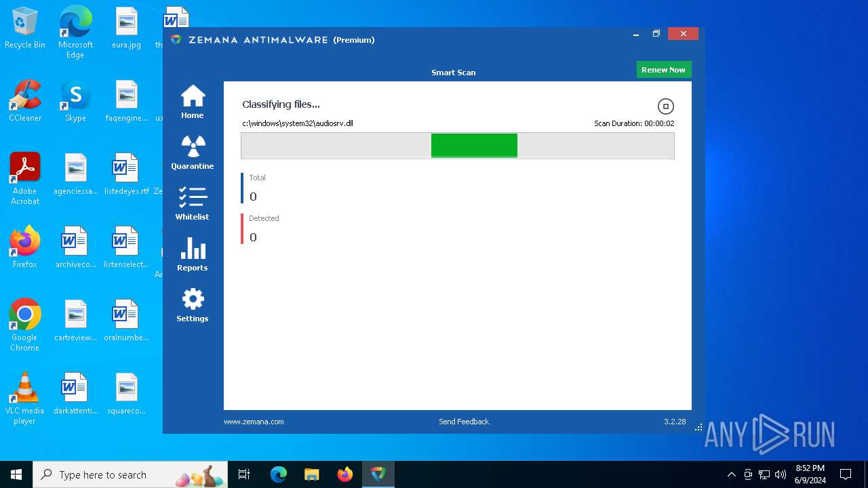Select the Firefox desktop shortcut
868x488 pixels.
[25, 248]
